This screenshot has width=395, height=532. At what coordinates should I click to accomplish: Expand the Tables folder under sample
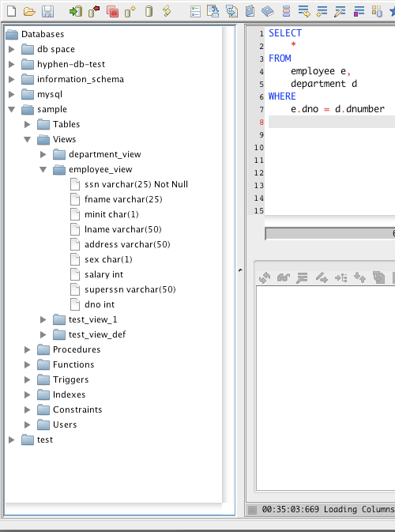pyautogui.click(x=28, y=125)
